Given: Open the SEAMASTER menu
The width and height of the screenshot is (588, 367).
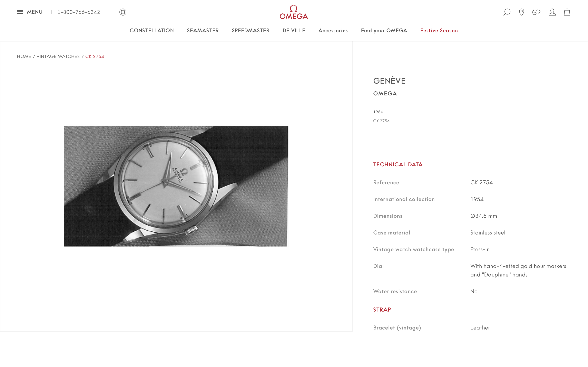Looking at the screenshot, I should tap(203, 31).
